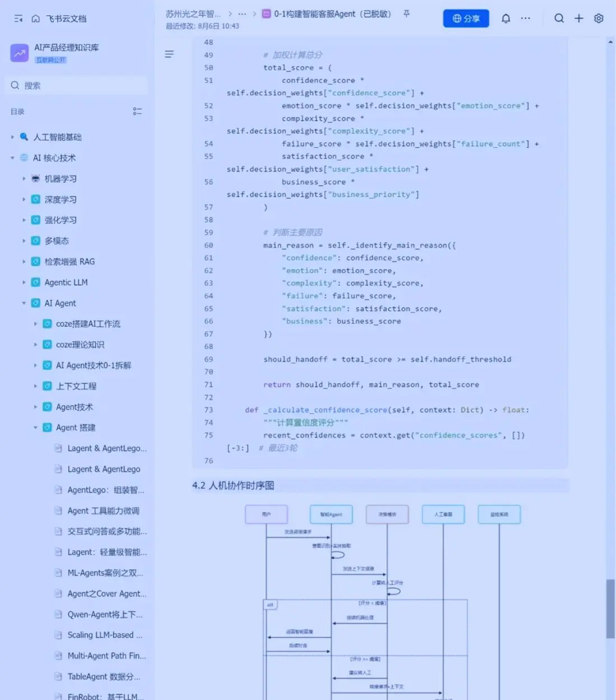Click the notification bell icon
616x700 pixels.
[506, 18]
